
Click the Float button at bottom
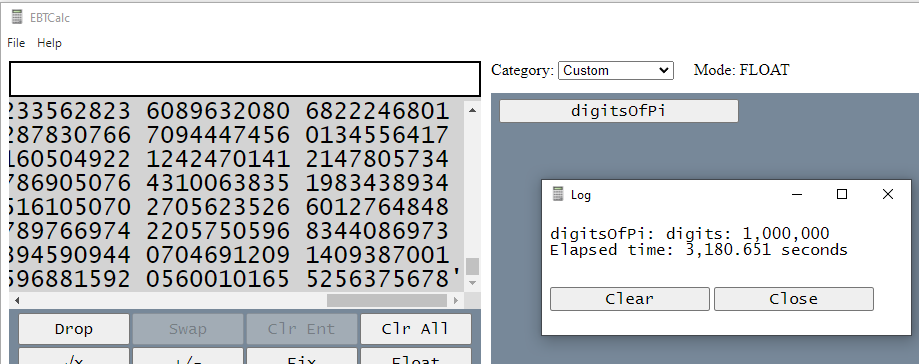(416, 356)
